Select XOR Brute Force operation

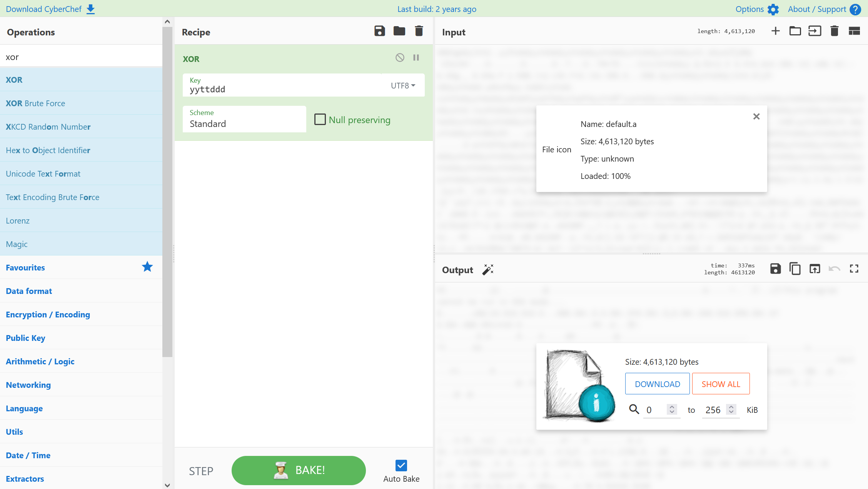35,103
